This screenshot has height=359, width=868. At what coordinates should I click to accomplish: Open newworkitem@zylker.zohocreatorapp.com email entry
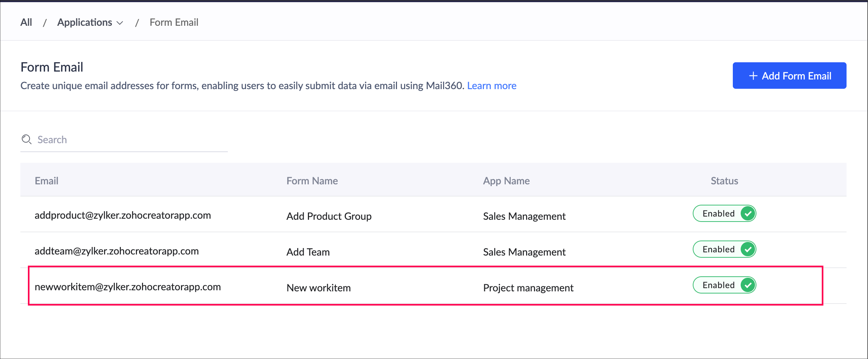[x=128, y=287]
